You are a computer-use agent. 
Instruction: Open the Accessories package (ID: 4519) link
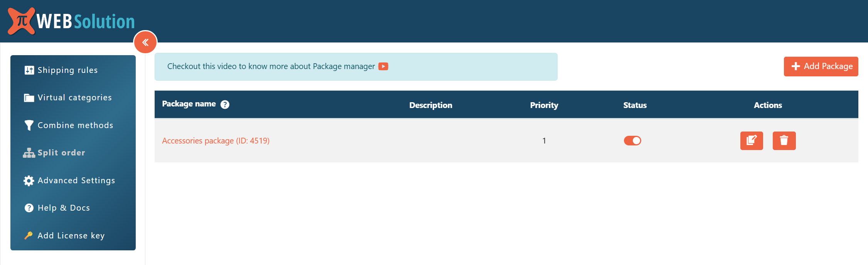click(x=216, y=141)
